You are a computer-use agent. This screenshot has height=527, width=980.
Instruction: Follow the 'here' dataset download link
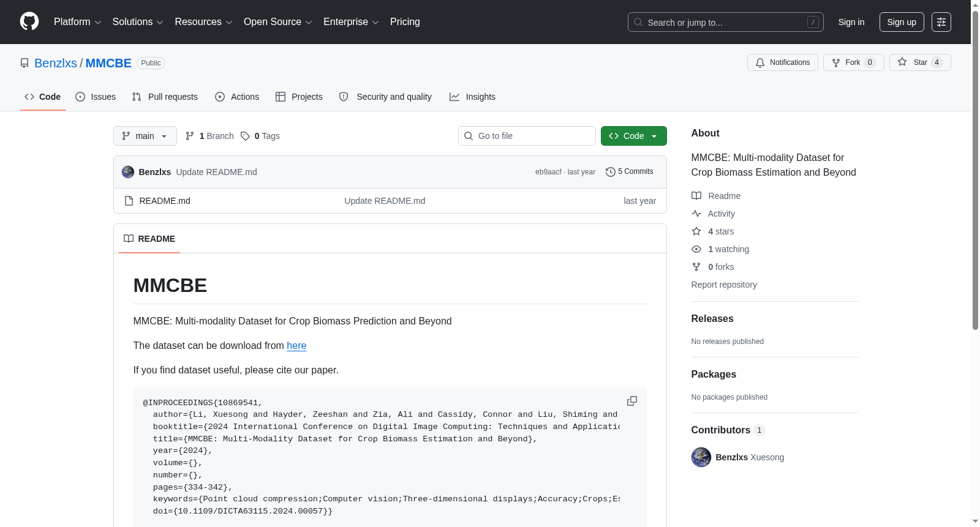point(296,345)
